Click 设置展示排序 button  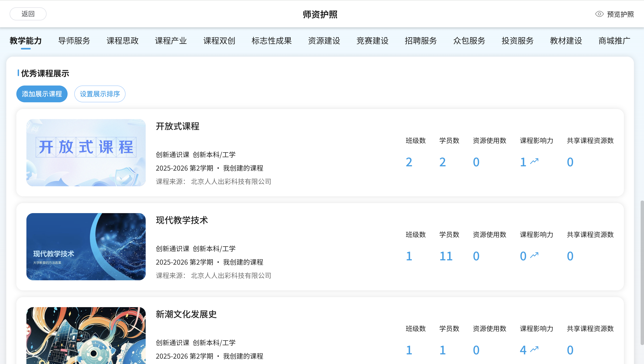[100, 94]
